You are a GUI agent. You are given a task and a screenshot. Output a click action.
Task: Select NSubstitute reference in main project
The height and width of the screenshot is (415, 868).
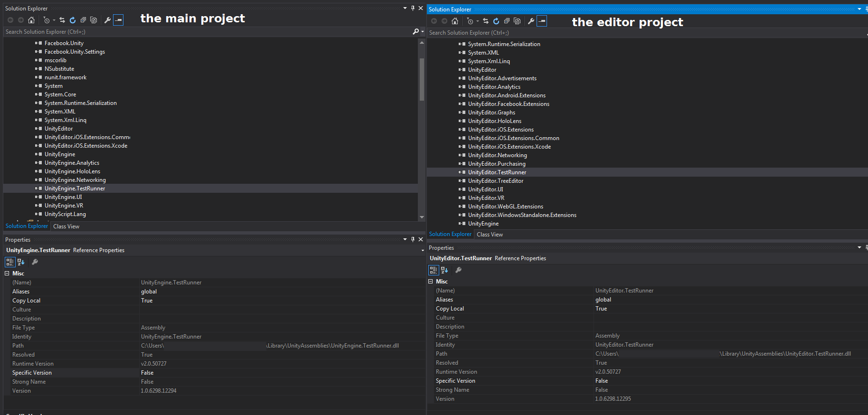point(59,69)
